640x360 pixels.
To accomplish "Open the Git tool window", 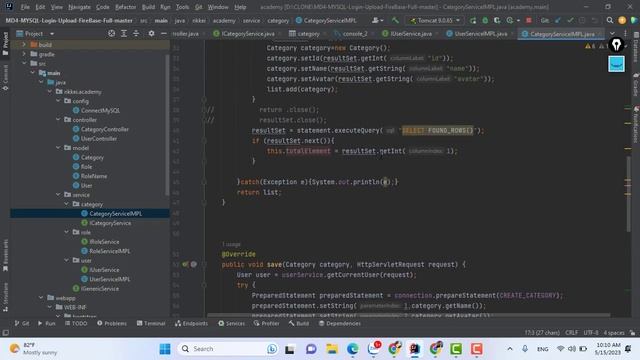I will (22, 323).
